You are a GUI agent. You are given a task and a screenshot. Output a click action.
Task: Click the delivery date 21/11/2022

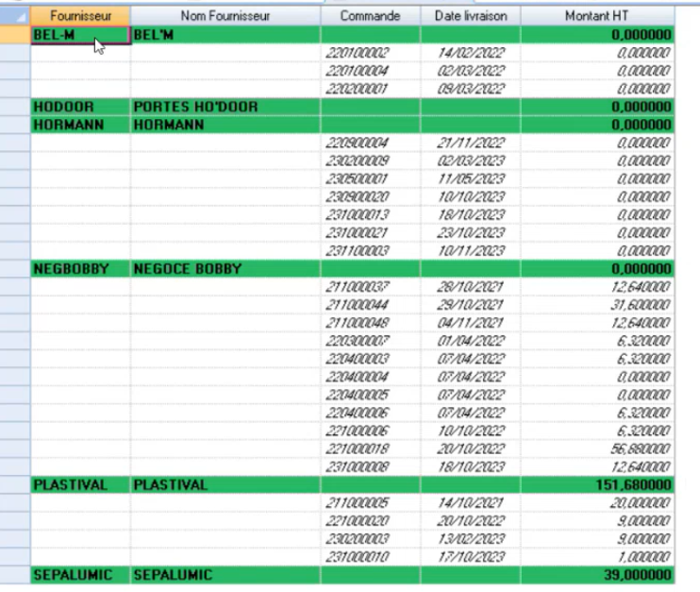(x=470, y=143)
